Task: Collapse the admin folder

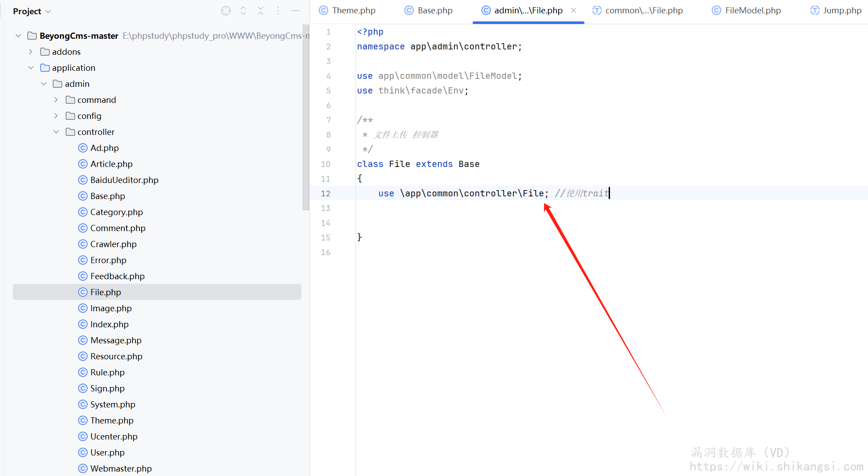Action: [x=44, y=84]
